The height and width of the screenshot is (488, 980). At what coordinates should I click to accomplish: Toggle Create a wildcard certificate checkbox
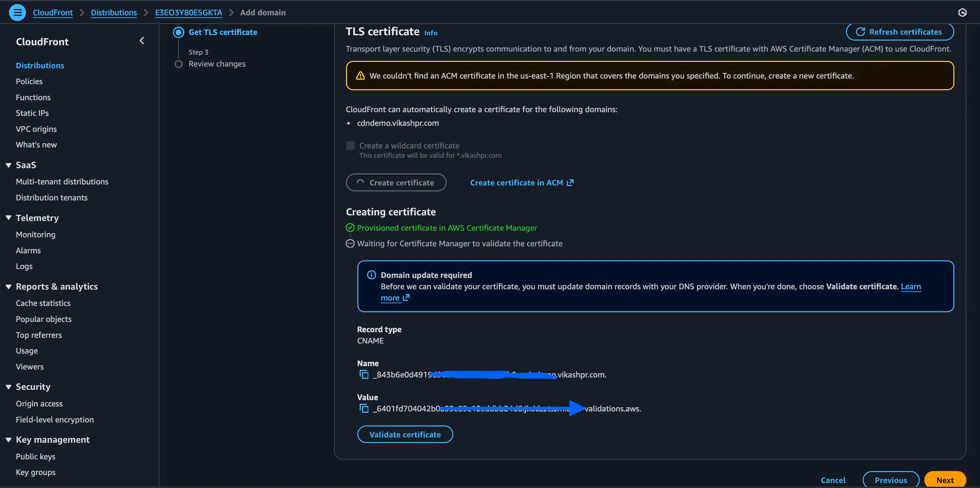pyautogui.click(x=350, y=145)
